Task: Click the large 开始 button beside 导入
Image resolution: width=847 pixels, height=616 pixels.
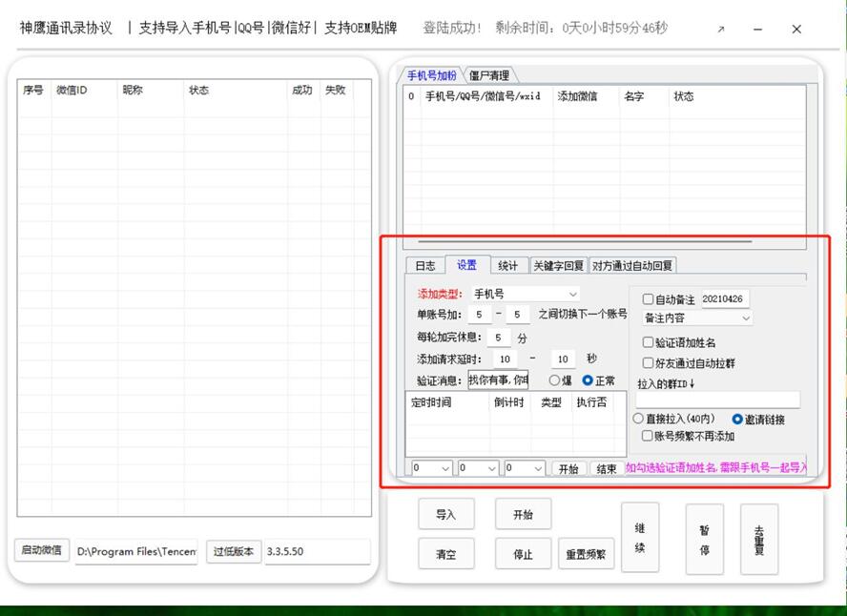Action: click(x=523, y=515)
